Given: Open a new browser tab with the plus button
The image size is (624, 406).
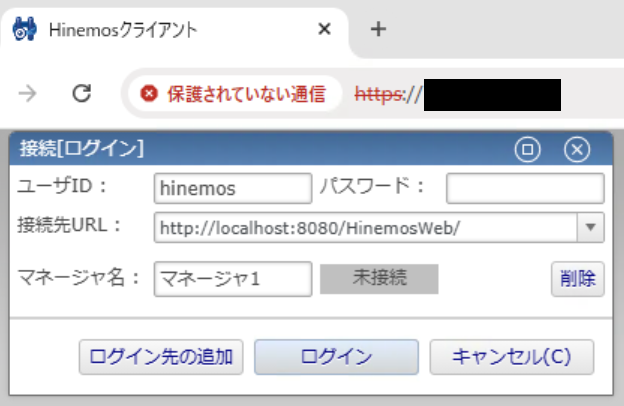Looking at the screenshot, I should [378, 29].
